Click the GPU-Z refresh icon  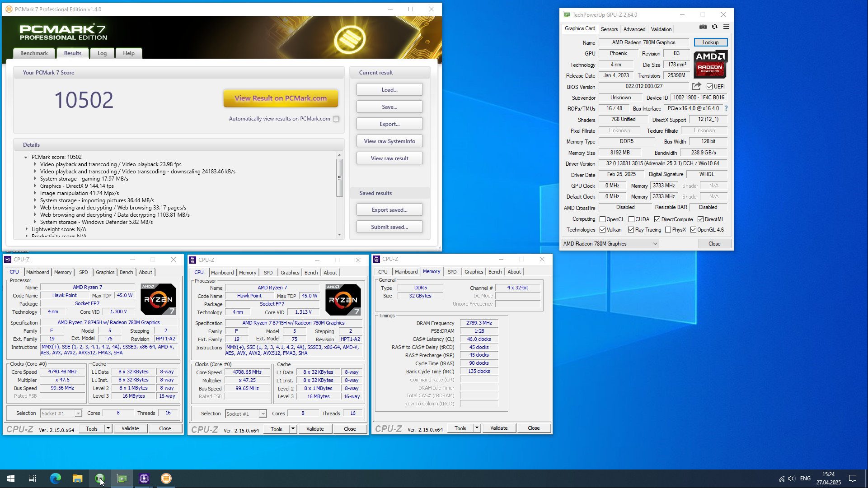pos(715,27)
